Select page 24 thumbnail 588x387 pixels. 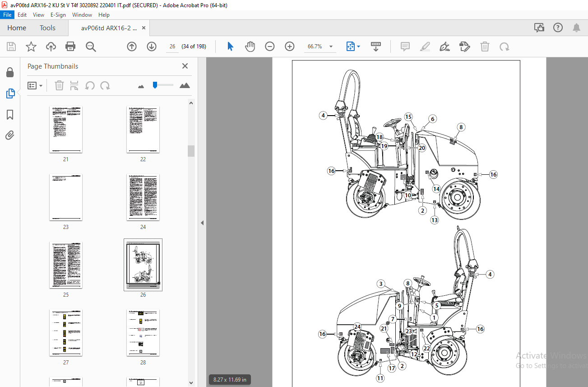tap(143, 197)
